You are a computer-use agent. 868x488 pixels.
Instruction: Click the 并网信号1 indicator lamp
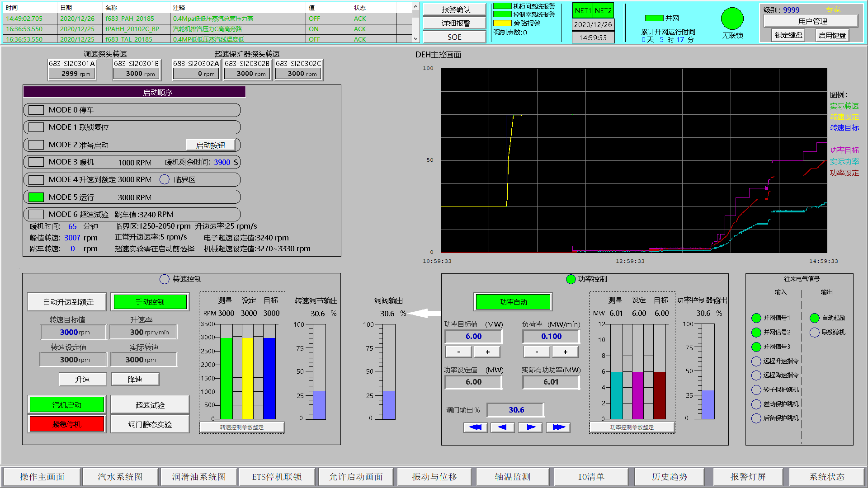pos(756,318)
